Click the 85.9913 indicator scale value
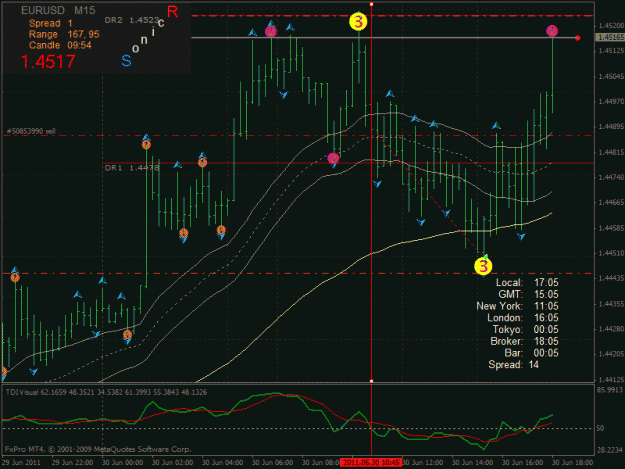Screen dimensions: 625x469 [609, 390]
